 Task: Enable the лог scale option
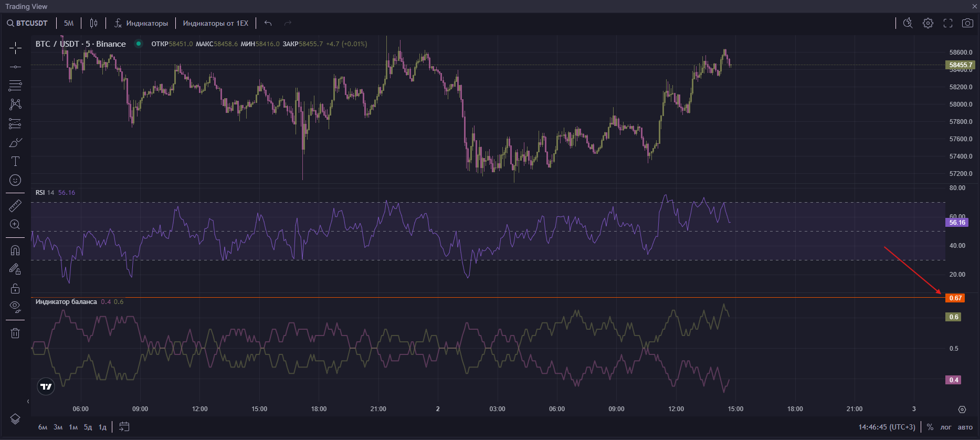[x=945, y=427]
